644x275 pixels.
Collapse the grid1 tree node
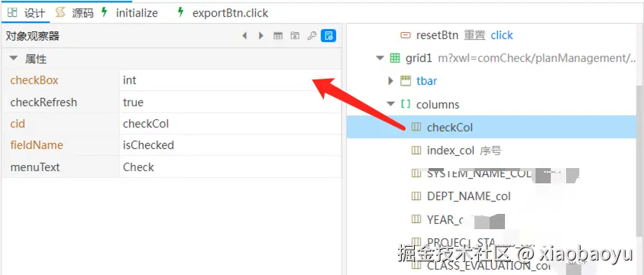click(380, 58)
